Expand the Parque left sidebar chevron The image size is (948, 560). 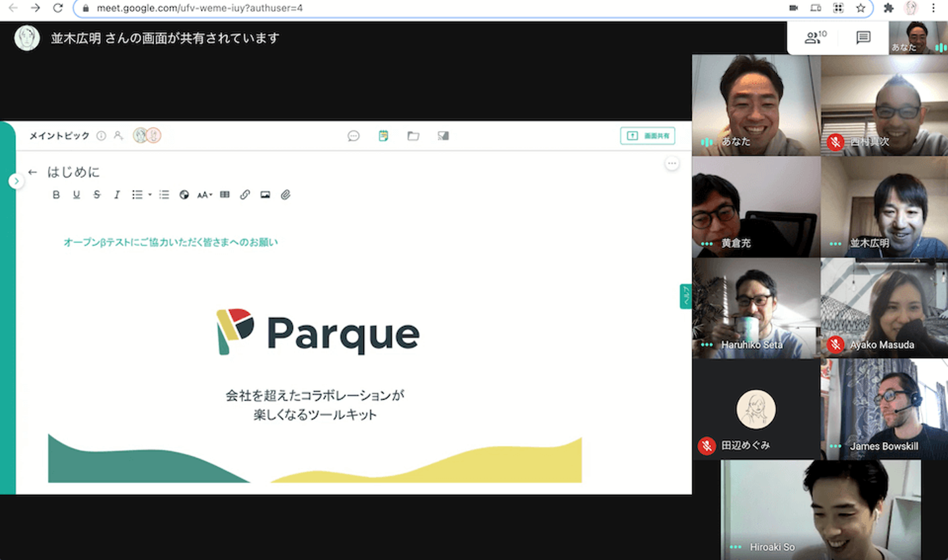click(16, 181)
